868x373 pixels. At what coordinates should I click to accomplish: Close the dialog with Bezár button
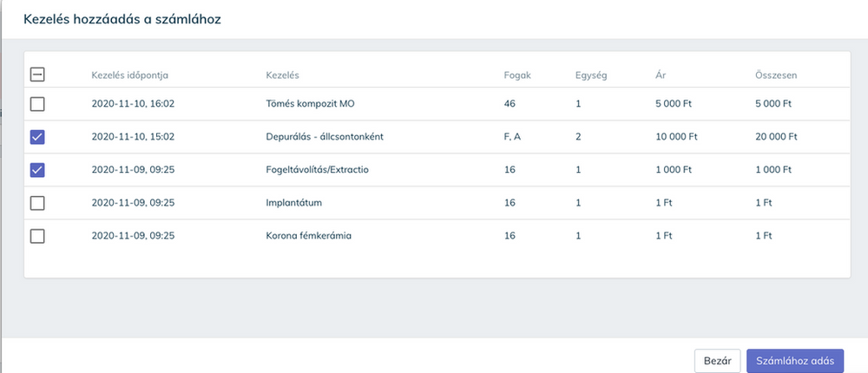click(717, 361)
